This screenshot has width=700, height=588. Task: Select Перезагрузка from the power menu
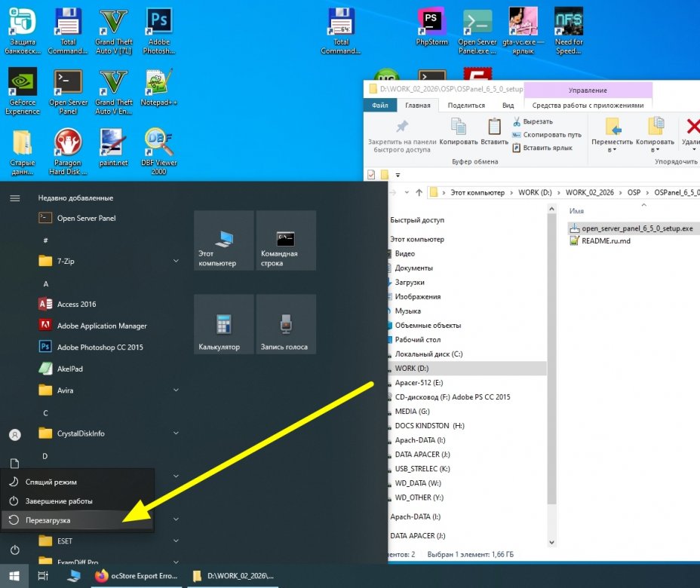point(78,520)
